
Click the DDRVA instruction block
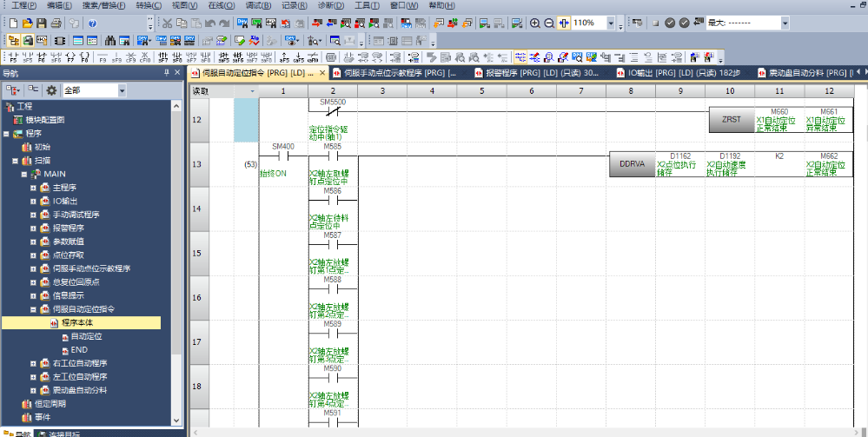click(x=633, y=164)
